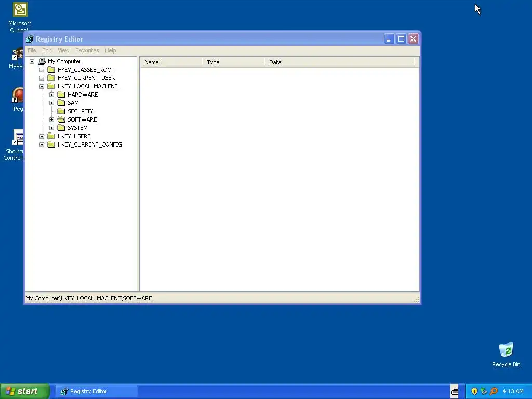Click the HKEY_USERS folder icon

pyautogui.click(x=51, y=136)
